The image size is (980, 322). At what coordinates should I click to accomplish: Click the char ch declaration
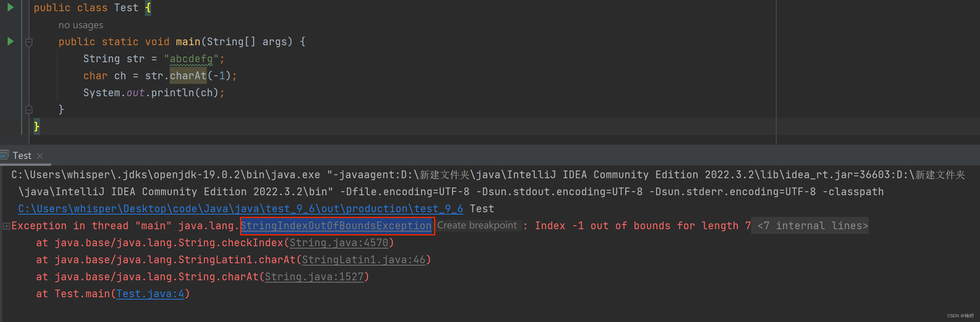[105, 76]
